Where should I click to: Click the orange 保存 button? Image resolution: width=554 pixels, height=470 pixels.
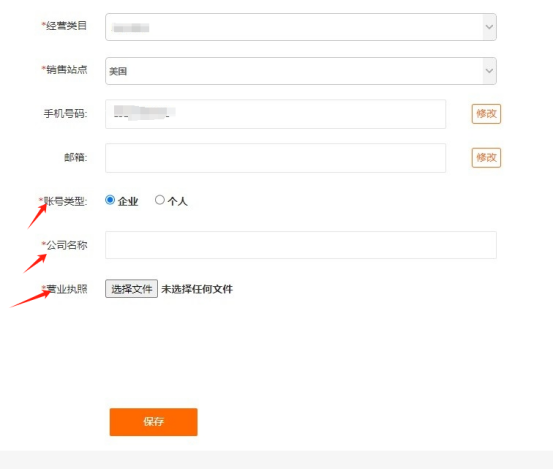[153, 422]
